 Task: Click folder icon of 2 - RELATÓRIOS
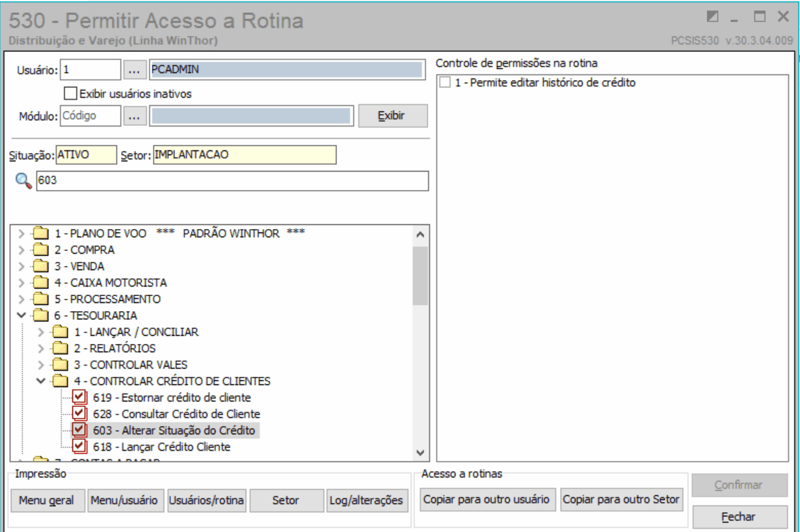(x=60, y=348)
